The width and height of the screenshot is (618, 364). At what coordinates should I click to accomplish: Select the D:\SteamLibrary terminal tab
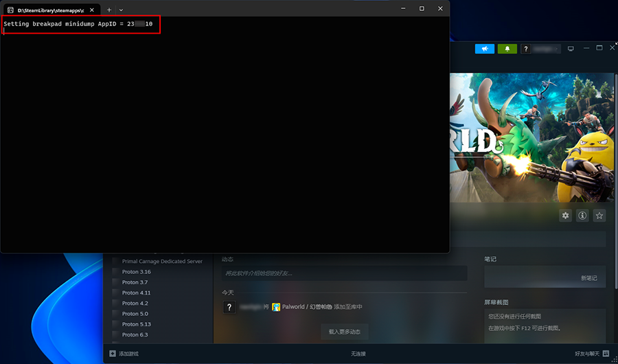pos(51,10)
